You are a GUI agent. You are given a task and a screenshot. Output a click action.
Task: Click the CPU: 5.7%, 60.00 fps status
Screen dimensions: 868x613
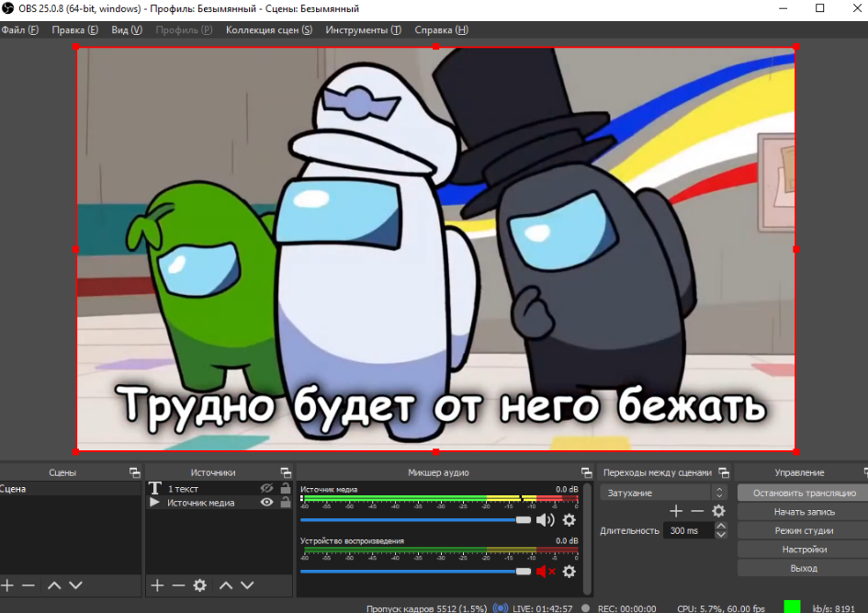coord(721,608)
